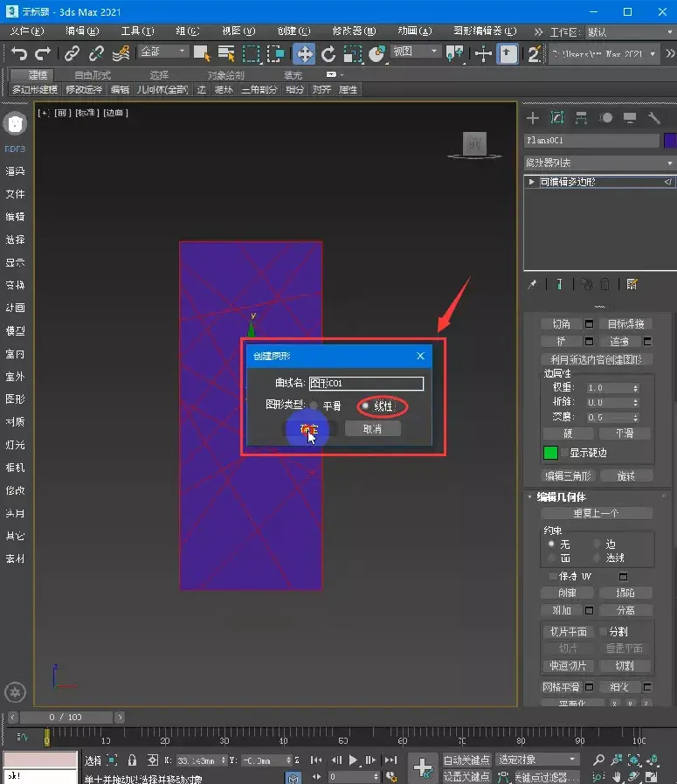Select the Rotate tool in the toolbar

pyautogui.click(x=328, y=53)
